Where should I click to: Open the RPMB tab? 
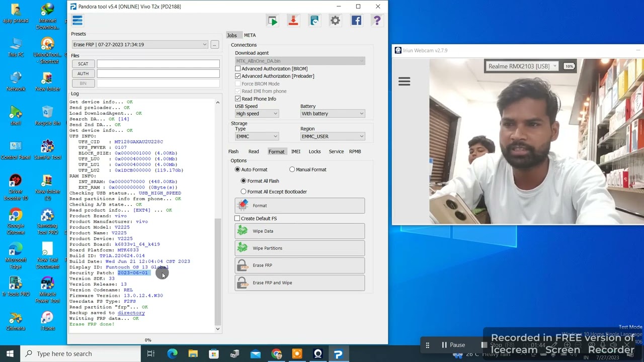tap(355, 151)
